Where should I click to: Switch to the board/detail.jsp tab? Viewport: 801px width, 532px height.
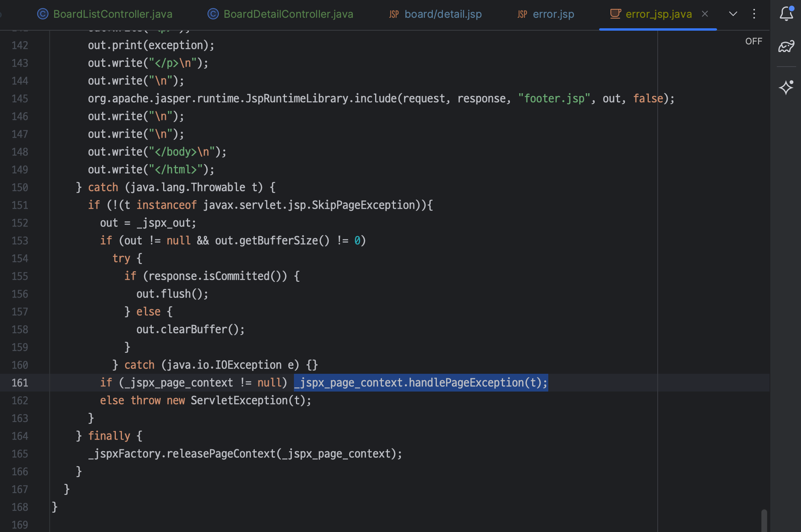tap(443, 14)
